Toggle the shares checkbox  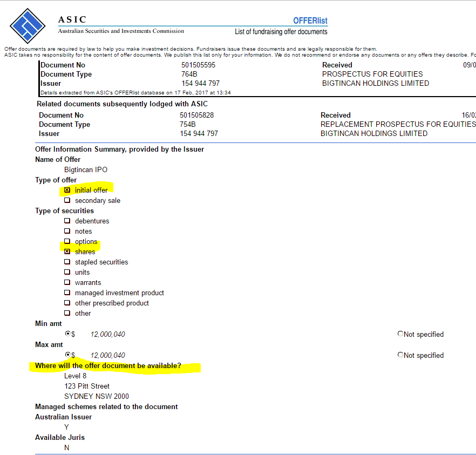point(67,252)
